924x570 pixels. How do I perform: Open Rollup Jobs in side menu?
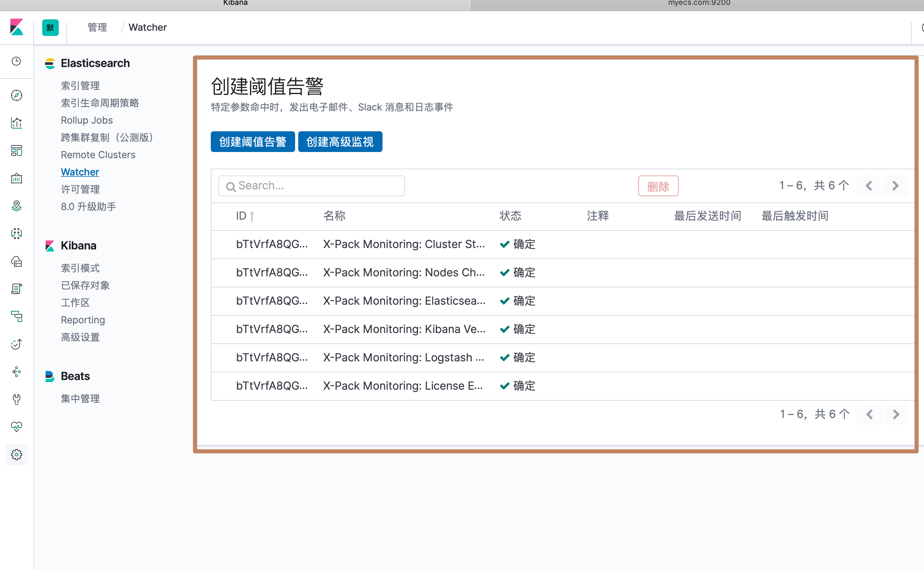click(87, 120)
